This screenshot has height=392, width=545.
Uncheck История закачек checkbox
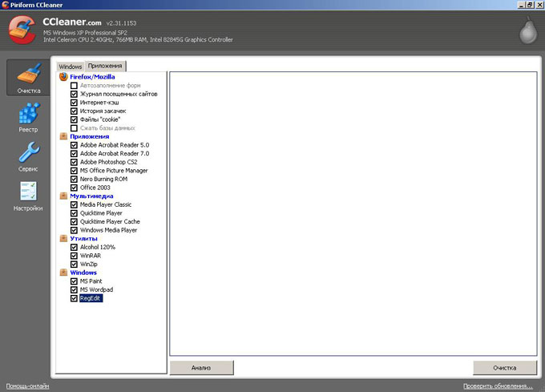tap(74, 111)
